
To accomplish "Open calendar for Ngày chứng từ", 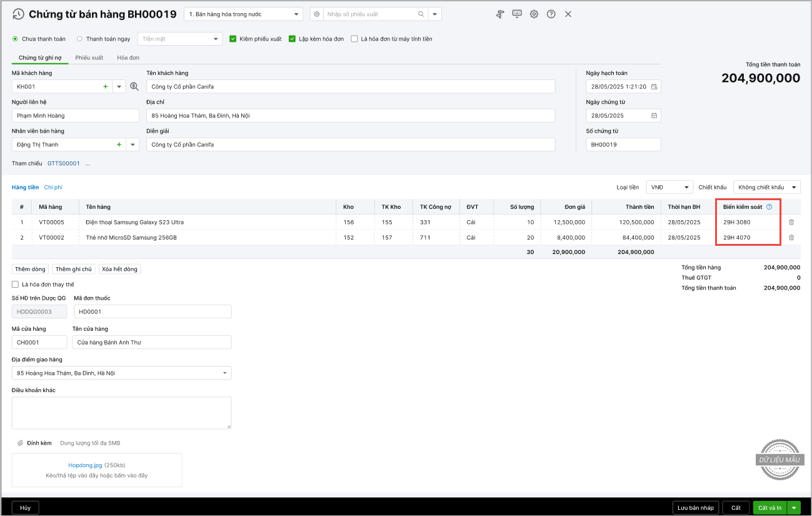I will click(x=654, y=116).
